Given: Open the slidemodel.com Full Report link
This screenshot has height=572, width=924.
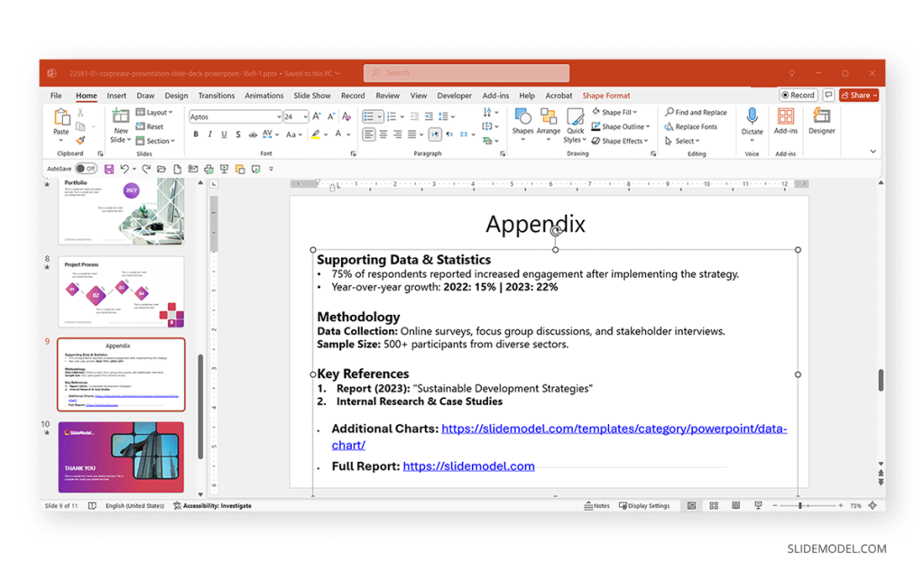Looking at the screenshot, I should coord(468,466).
